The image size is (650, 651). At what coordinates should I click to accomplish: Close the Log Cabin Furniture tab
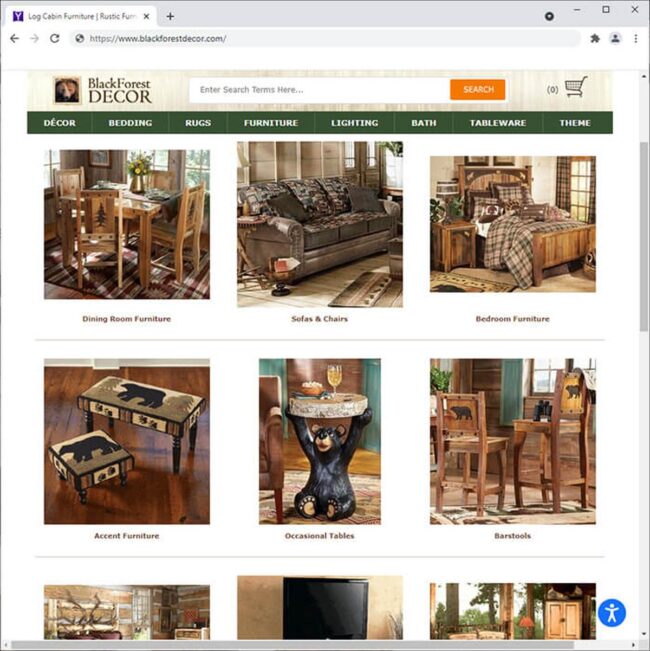click(146, 17)
